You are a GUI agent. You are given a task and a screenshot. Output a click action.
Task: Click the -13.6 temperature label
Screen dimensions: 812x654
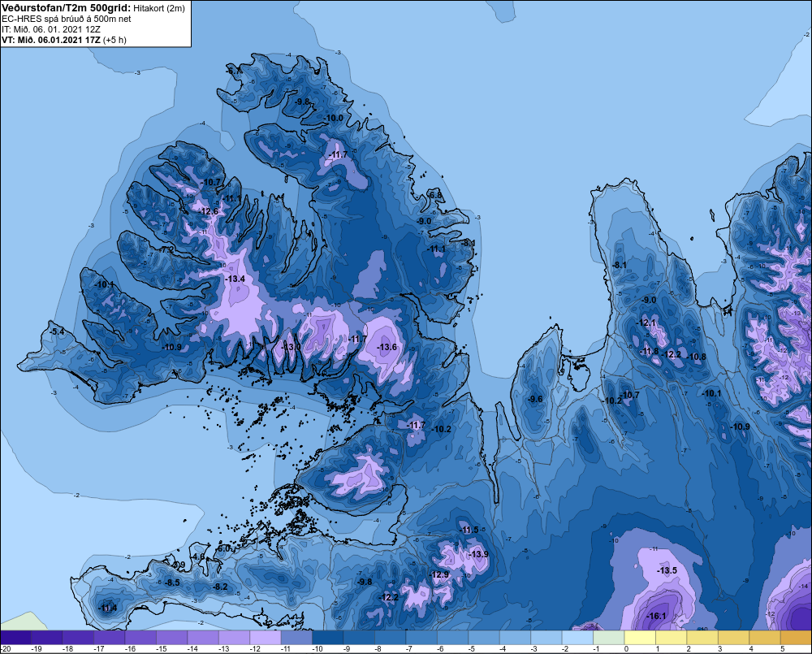(387, 347)
